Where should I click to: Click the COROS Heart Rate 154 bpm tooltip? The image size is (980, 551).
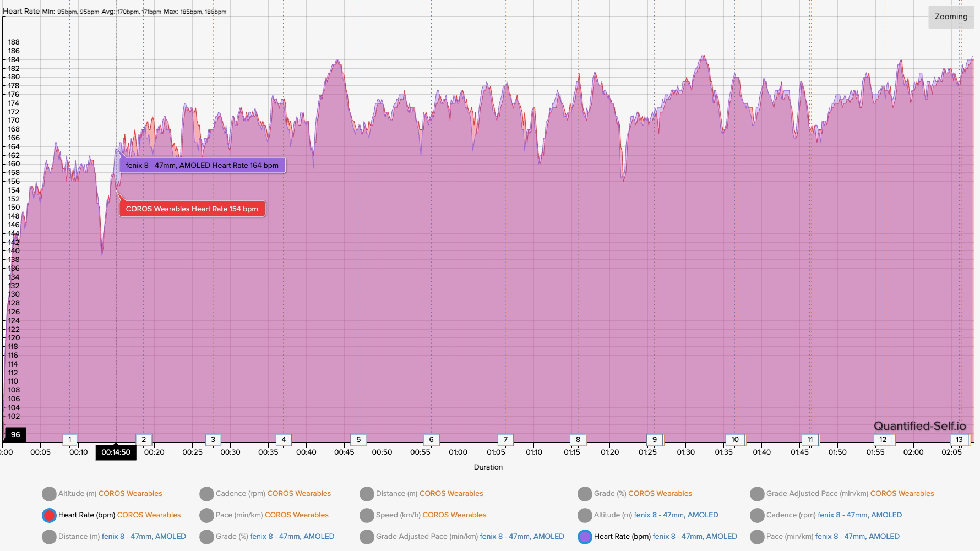pos(192,209)
